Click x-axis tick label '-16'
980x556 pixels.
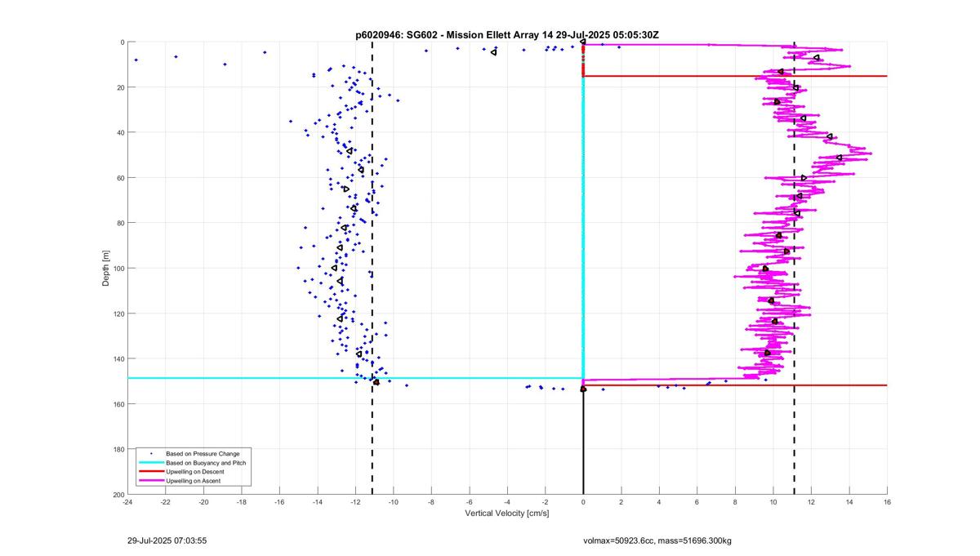pyautogui.click(x=279, y=503)
